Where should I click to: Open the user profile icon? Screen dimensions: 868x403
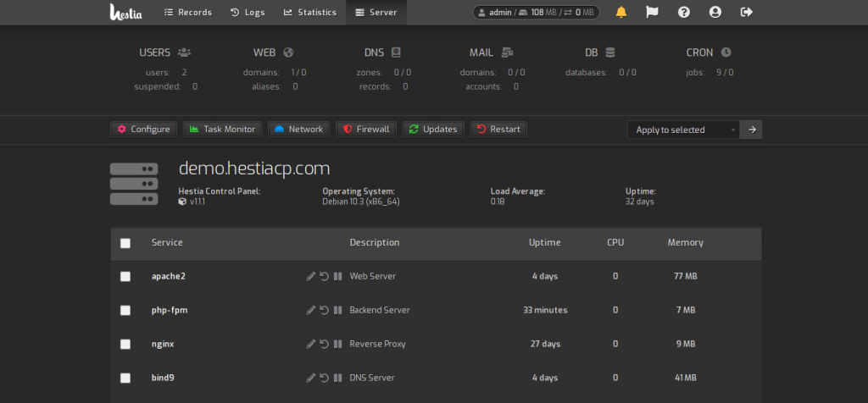715,12
